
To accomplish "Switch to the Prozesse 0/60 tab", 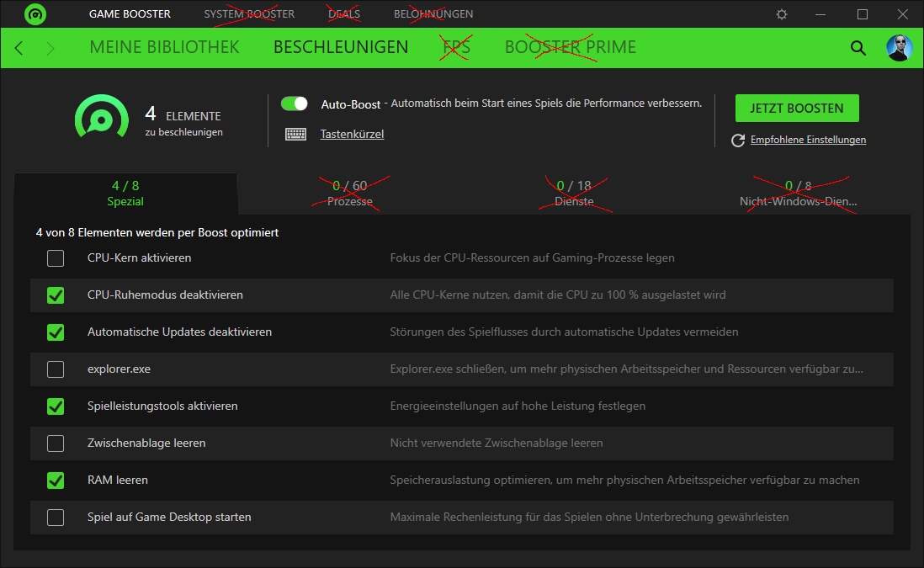I will 350,194.
